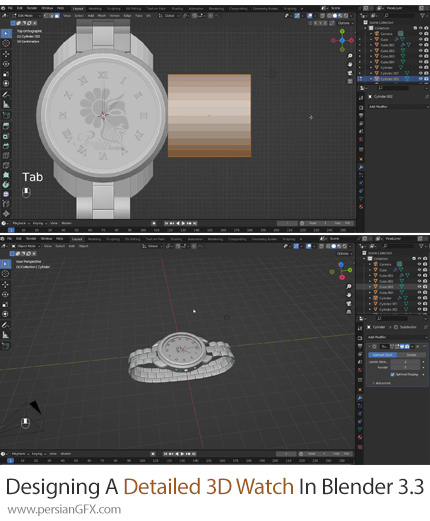Click perspective/orthographic icon in Object Mode viewport
The height and width of the screenshot is (521, 430).
pos(349,312)
